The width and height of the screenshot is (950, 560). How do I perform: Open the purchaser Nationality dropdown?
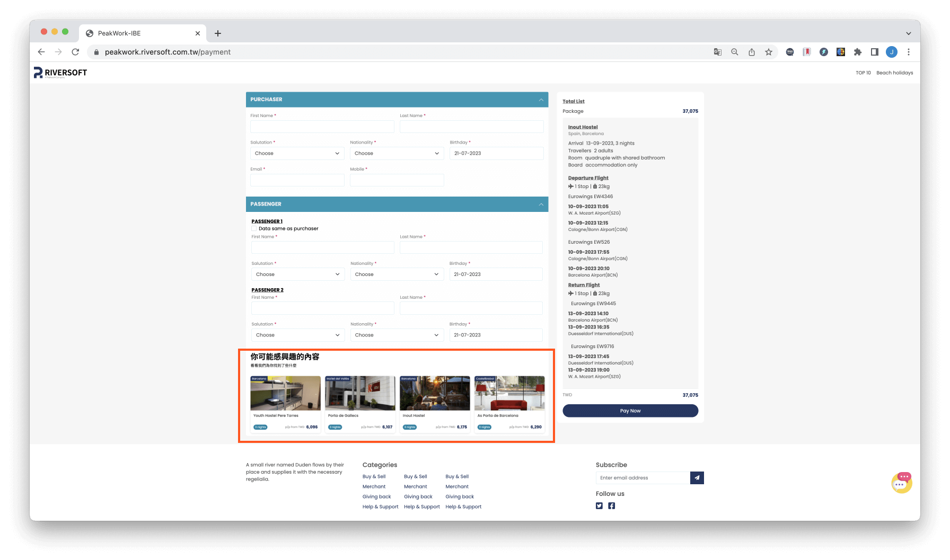coord(397,153)
